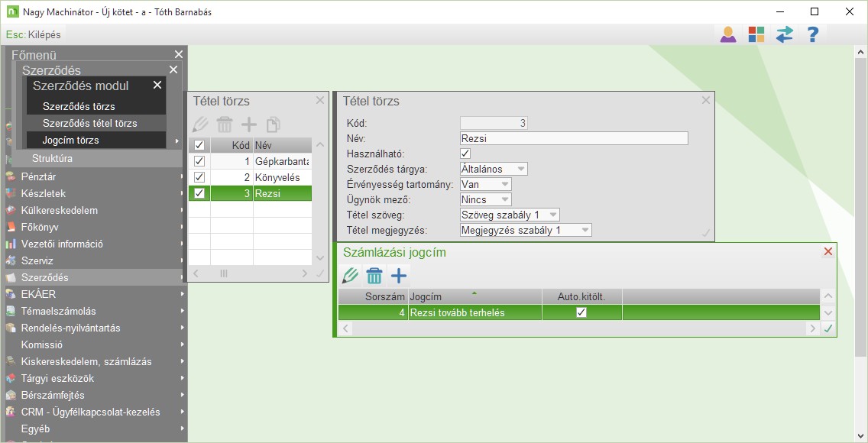
Task: Confirm with green checkmark in Számlázási jogcím
Action: 828,328
